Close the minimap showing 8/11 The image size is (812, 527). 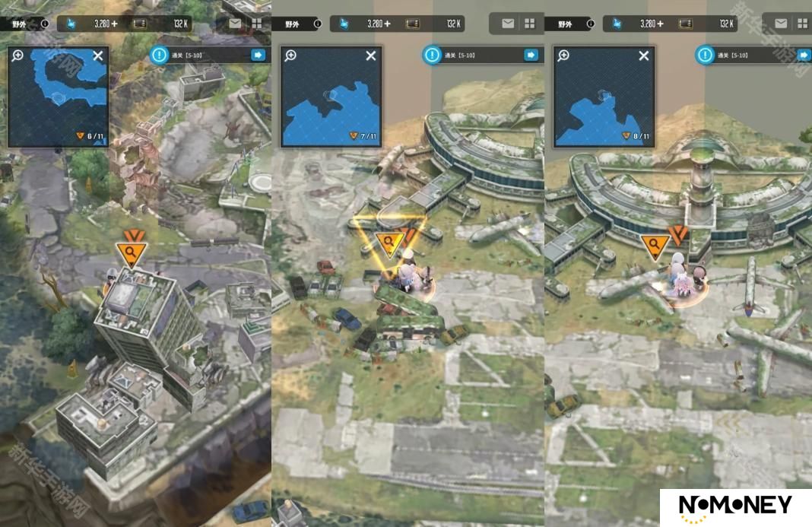click(x=644, y=56)
